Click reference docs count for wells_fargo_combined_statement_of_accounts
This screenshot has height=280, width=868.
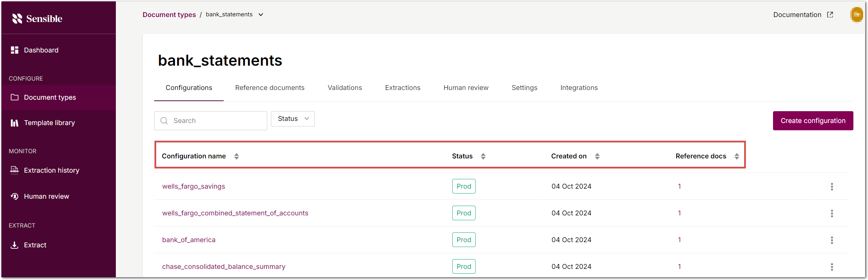(679, 213)
